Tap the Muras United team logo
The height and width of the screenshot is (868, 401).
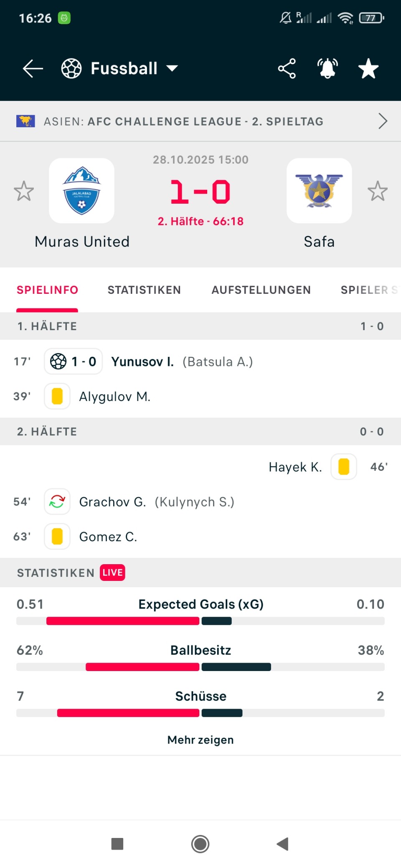pos(82,191)
